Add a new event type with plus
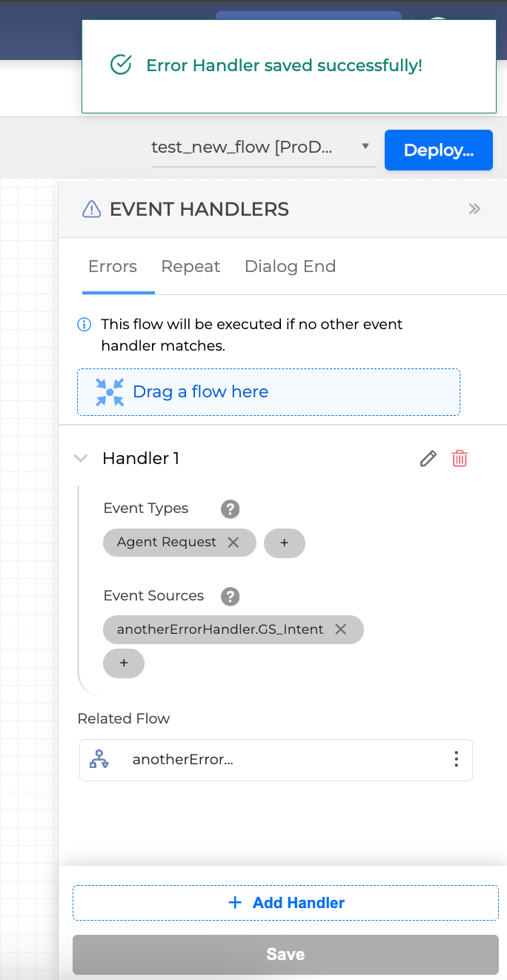 (284, 543)
